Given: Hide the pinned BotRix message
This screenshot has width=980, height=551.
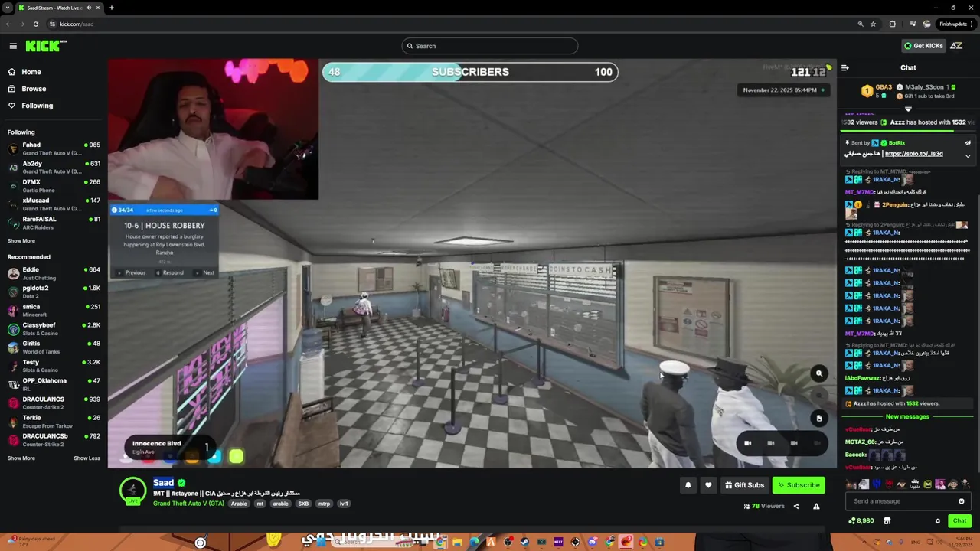Looking at the screenshot, I should (968, 143).
